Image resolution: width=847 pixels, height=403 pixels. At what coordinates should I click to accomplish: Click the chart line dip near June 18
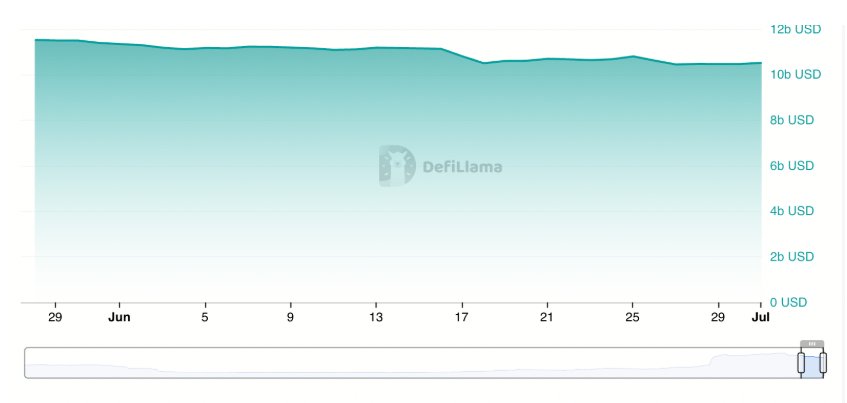tap(483, 63)
